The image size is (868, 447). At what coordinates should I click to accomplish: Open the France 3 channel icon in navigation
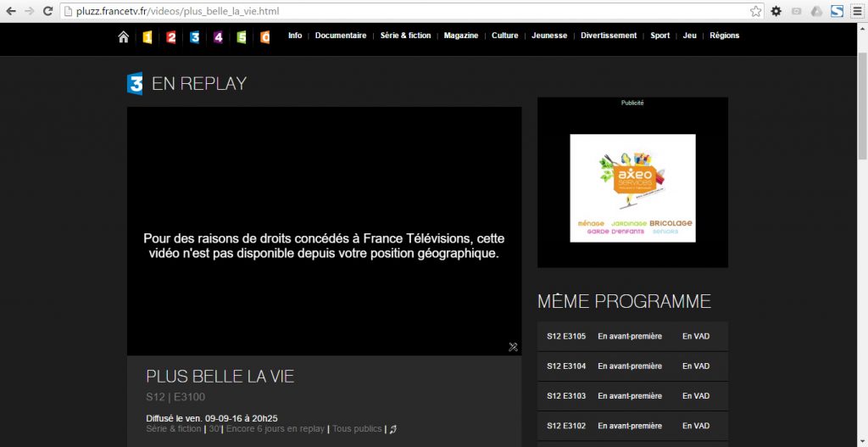point(194,37)
